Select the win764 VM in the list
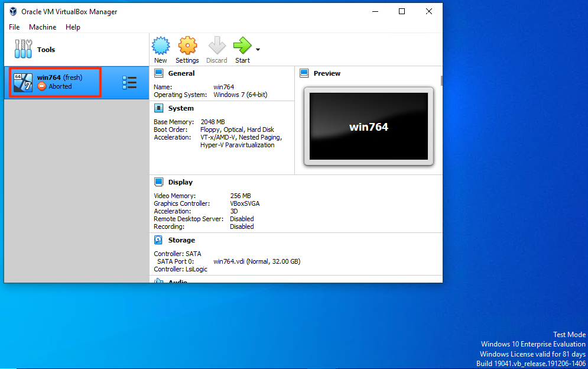 76,83
